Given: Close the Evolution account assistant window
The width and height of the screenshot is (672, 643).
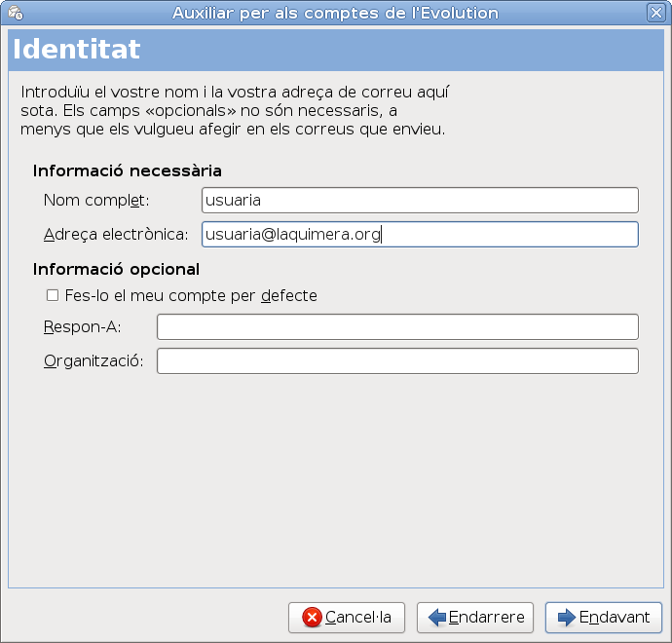Looking at the screenshot, I should tap(655, 13).
